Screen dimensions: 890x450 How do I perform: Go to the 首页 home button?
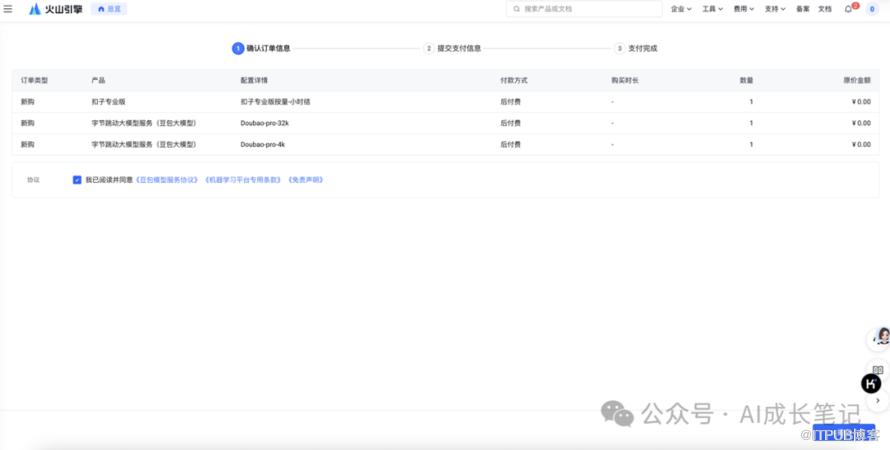click(x=109, y=9)
